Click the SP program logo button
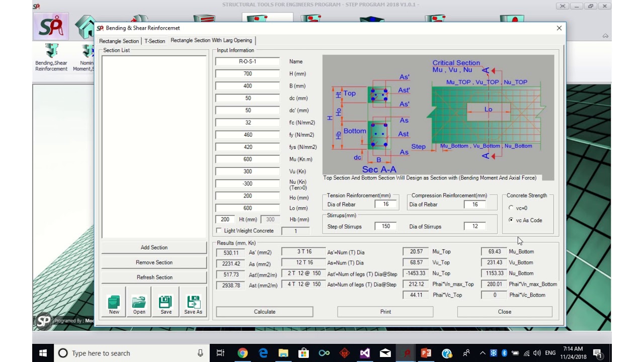This screenshot has width=644, height=362. (x=51, y=26)
